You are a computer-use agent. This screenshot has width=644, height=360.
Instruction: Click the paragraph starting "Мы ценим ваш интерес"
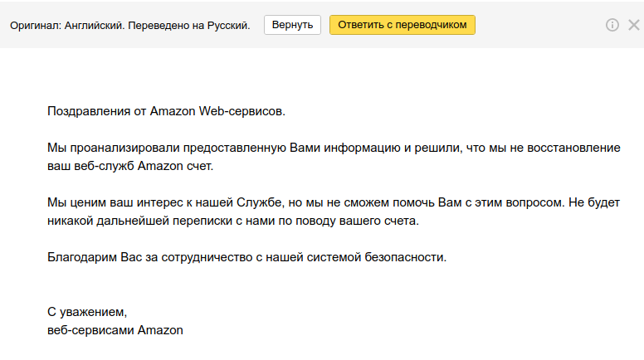[334, 202]
